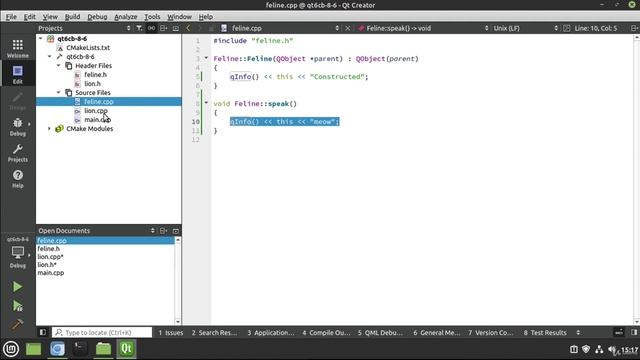Collapse the Source Files folder
640x360 pixels.
pos(58,92)
